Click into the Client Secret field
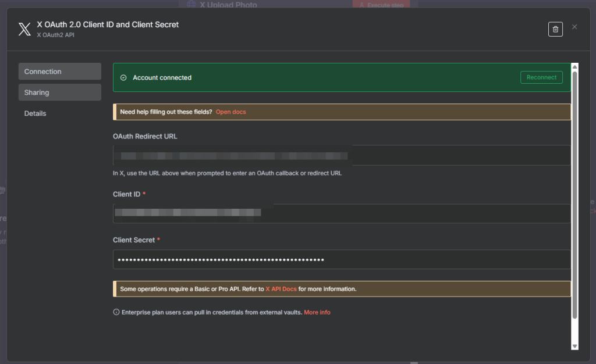 (x=342, y=259)
